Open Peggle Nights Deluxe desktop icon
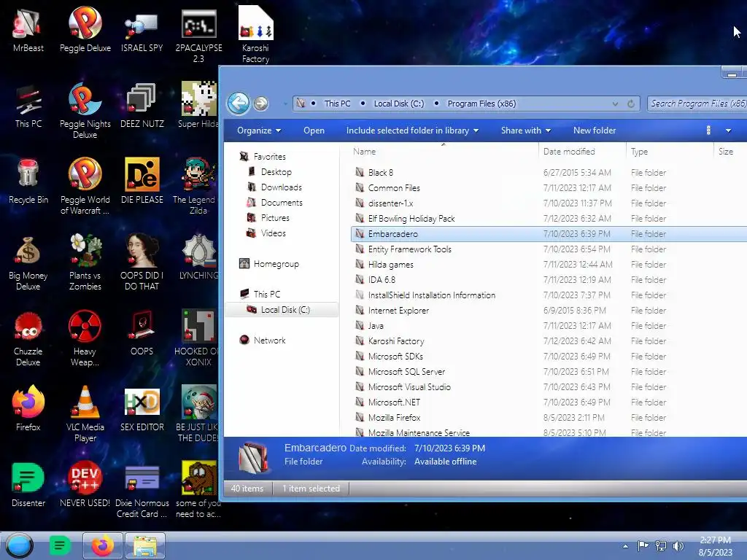This screenshot has width=747, height=560. pyautogui.click(x=85, y=112)
